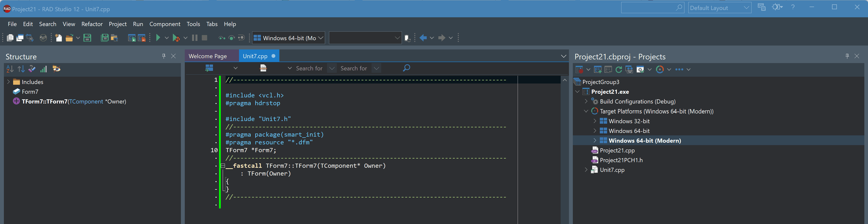
Task: Close the Structure panel
Action: (x=174, y=56)
